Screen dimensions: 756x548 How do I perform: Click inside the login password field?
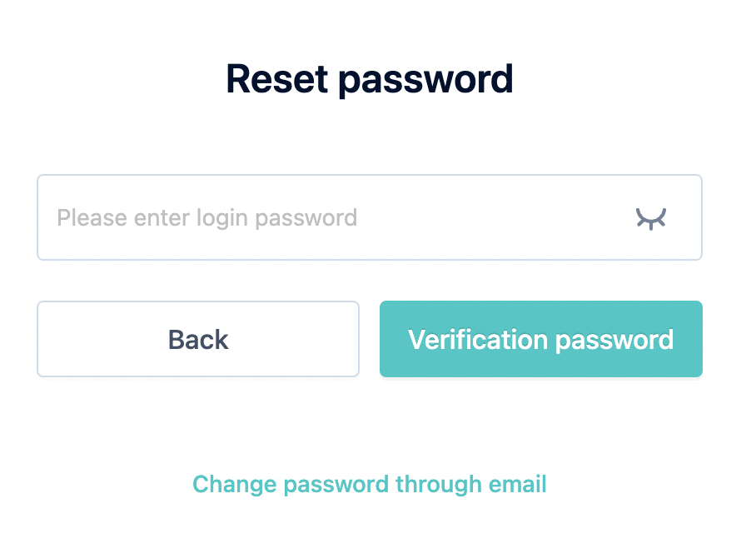coord(370,217)
